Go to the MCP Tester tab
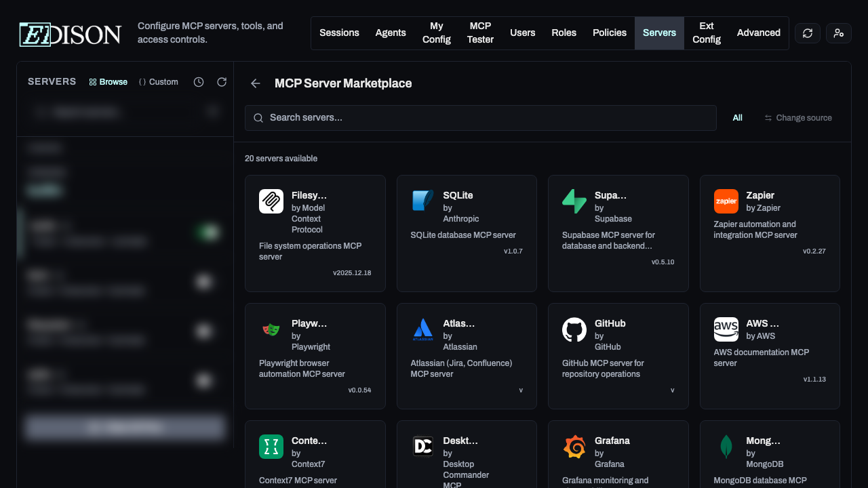This screenshot has width=868, height=488. (480, 33)
